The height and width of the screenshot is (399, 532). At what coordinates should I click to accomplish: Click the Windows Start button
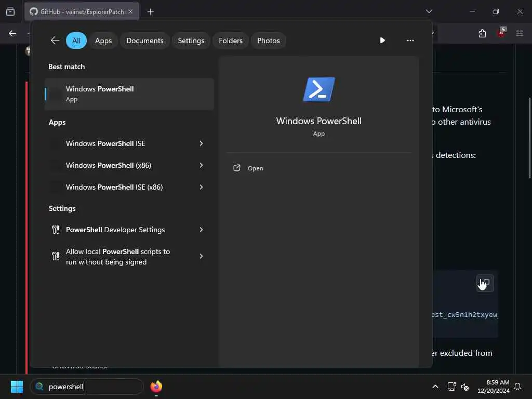pyautogui.click(x=17, y=387)
